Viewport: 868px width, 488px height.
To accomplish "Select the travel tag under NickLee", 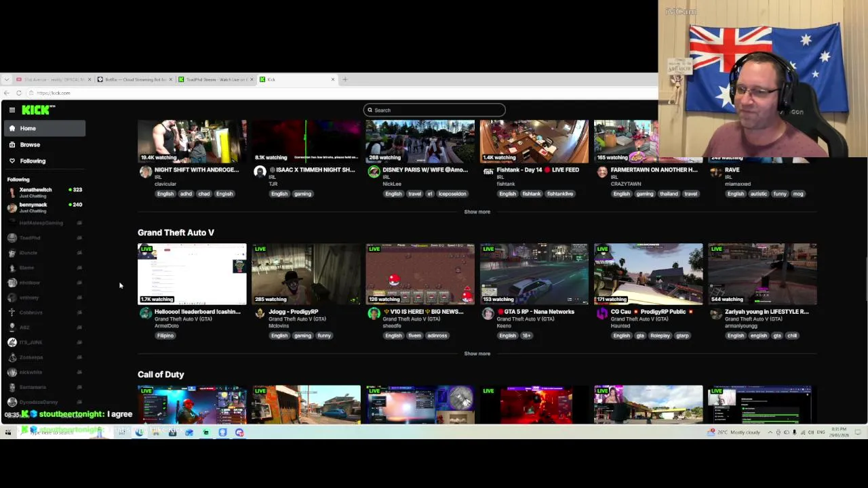I will click(414, 194).
